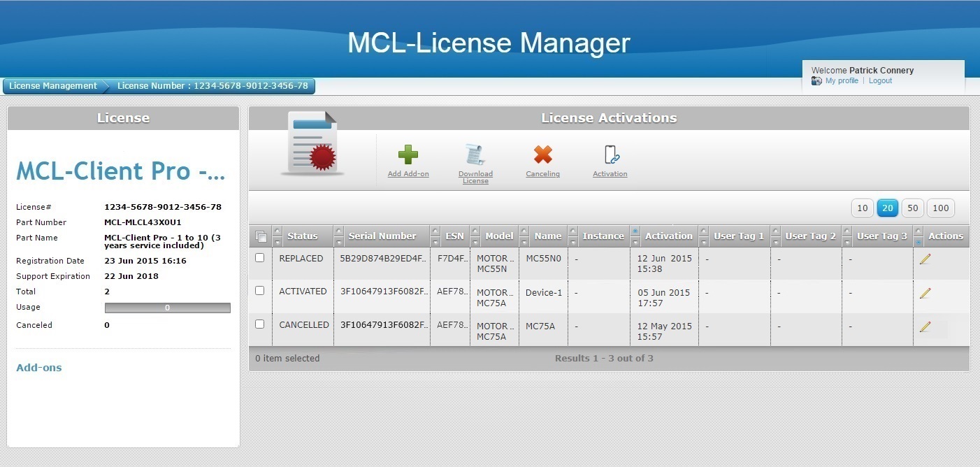
Task: Sort Model column descending with down arrow
Action: click(x=475, y=242)
